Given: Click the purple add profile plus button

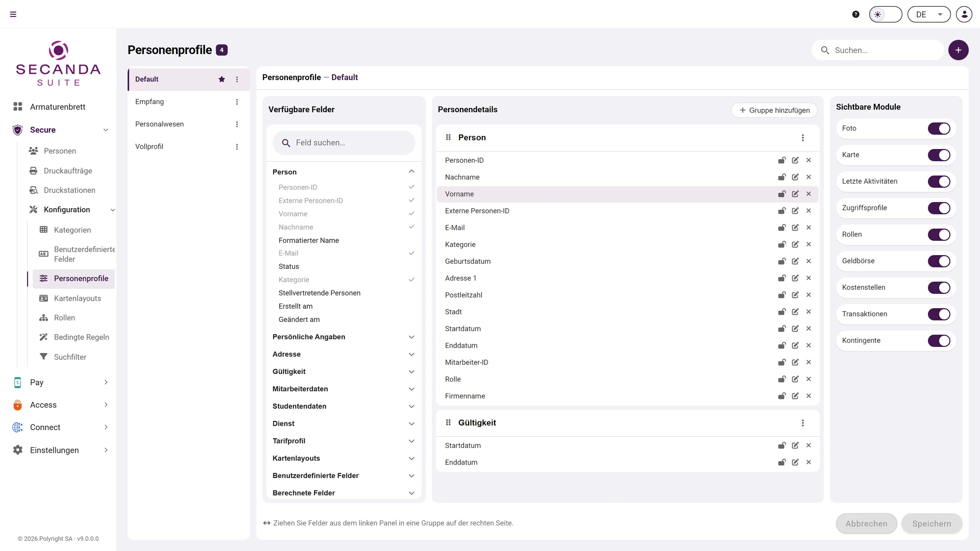Looking at the screenshot, I should click(x=958, y=50).
